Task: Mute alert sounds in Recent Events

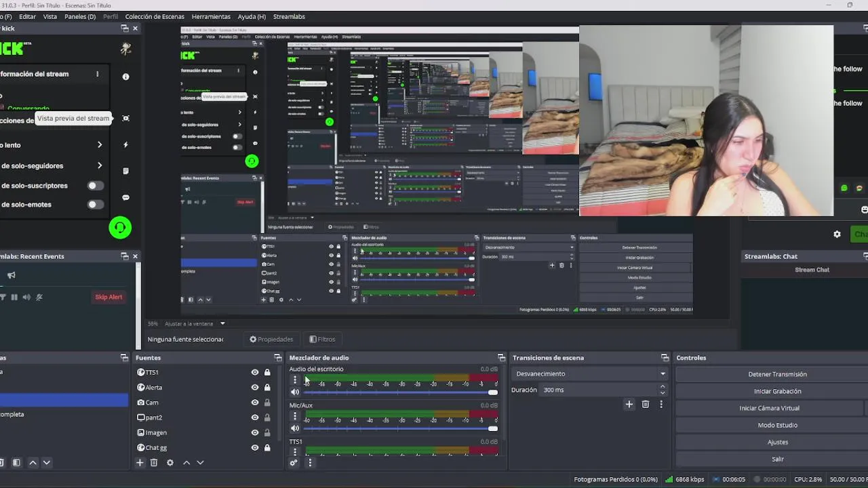Action: click(26, 297)
